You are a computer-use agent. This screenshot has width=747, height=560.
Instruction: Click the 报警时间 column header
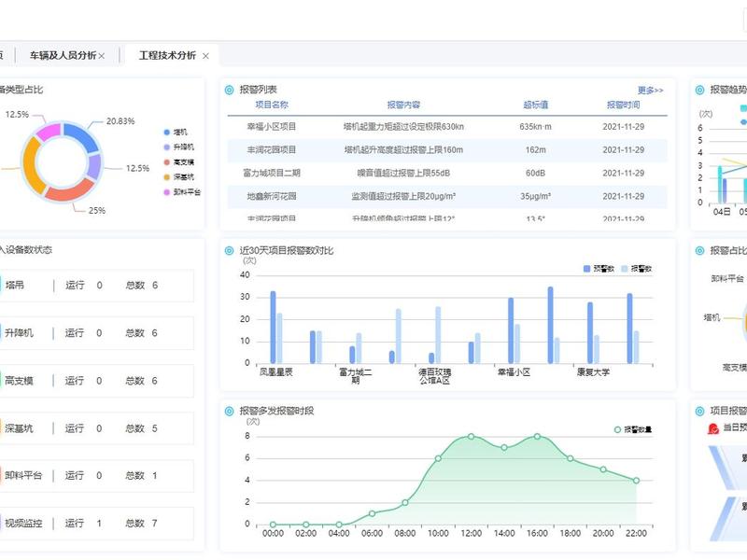[x=623, y=105]
